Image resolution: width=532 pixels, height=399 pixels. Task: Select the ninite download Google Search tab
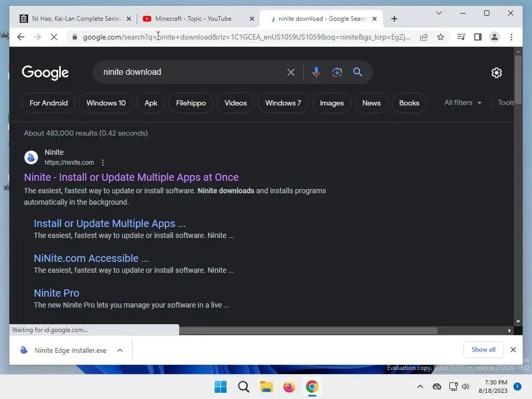coord(322,19)
